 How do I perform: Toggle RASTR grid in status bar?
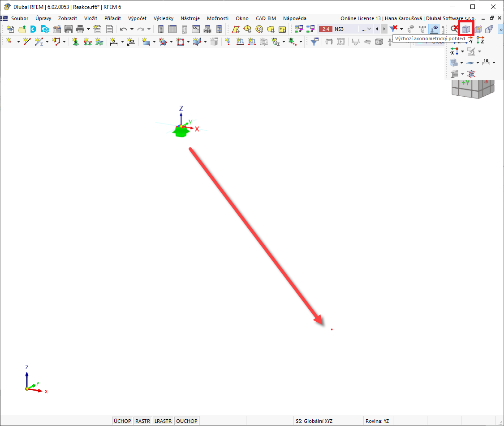click(143, 421)
